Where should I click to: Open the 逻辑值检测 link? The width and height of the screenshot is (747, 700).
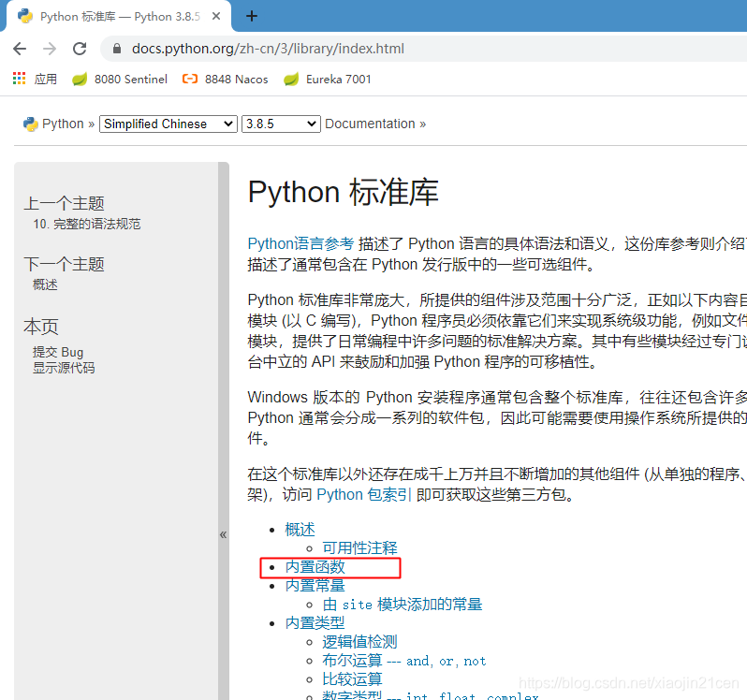click(359, 642)
